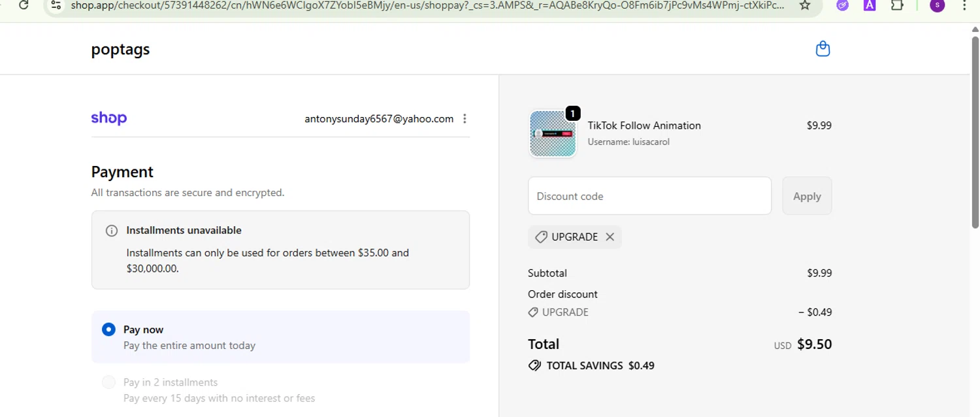
Task: Open the purple round extension icon
Action: point(843,5)
